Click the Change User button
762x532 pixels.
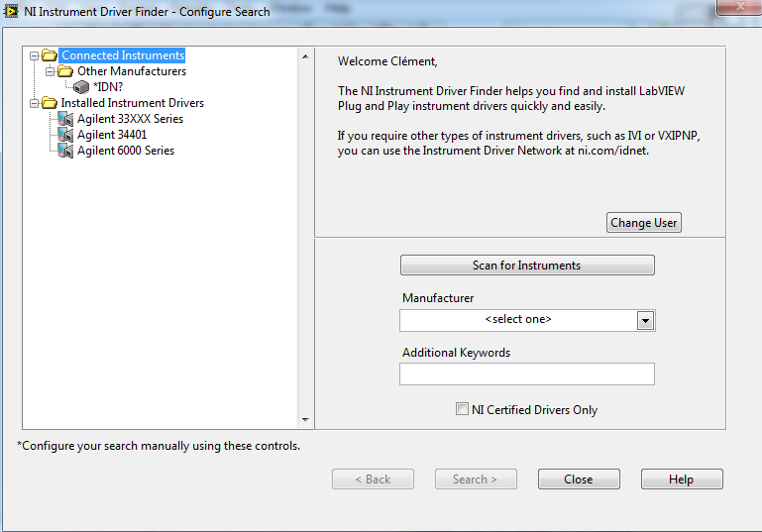pos(643,223)
